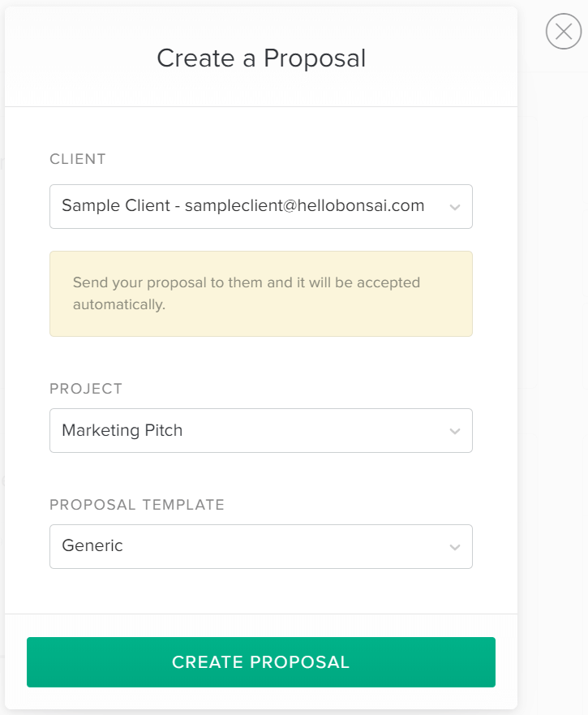The image size is (588, 715).
Task: Click the Client field dropdown chevron
Action: tap(455, 206)
